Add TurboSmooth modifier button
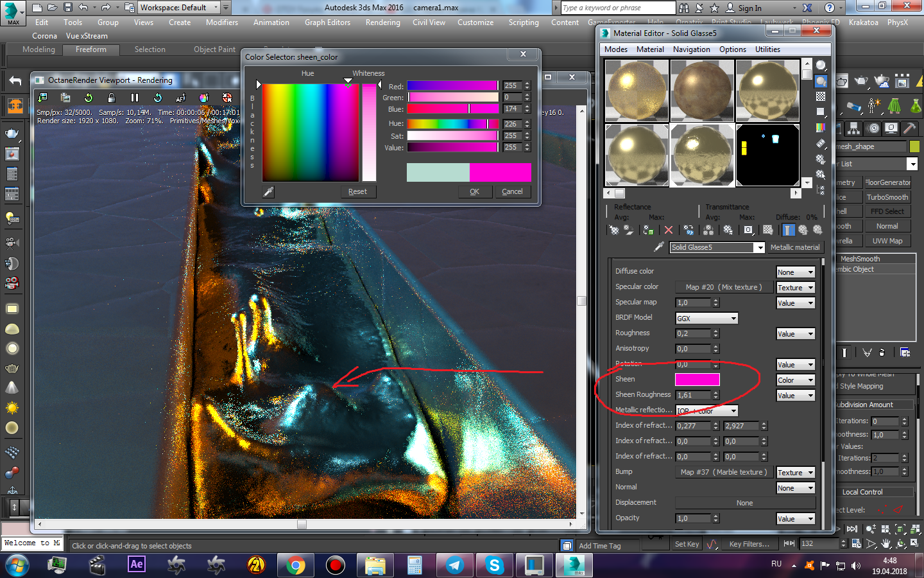 tap(887, 197)
